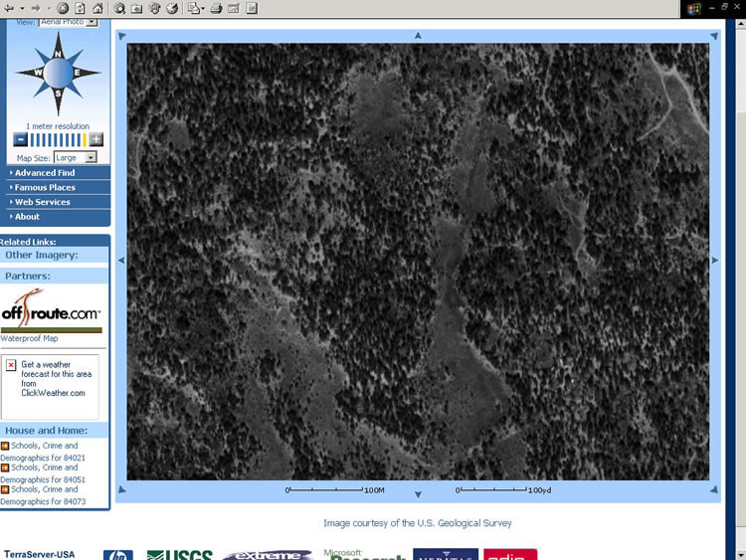Stop page loading with the Stop icon
The height and width of the screenshot is (560, 746).
(63, 8)
